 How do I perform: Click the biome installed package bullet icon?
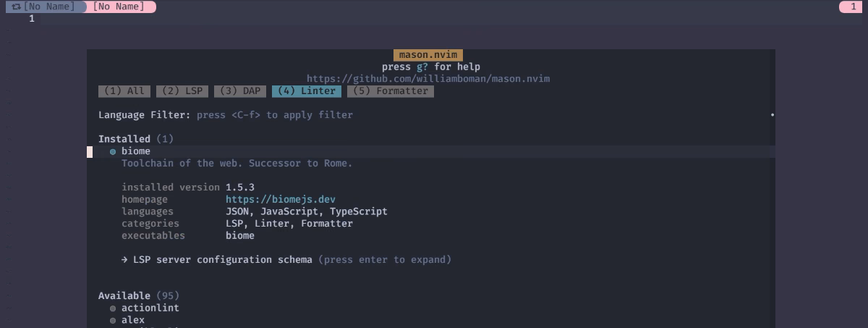[113, 151]
